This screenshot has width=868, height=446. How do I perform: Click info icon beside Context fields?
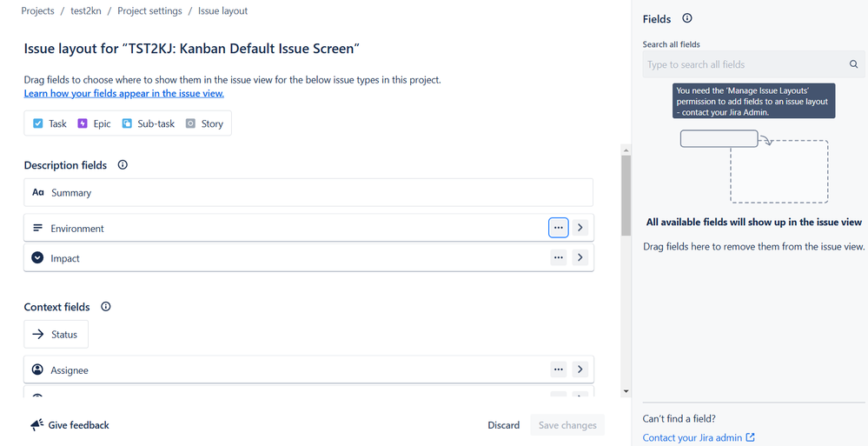pyautogui.click(x=106, y=306)
